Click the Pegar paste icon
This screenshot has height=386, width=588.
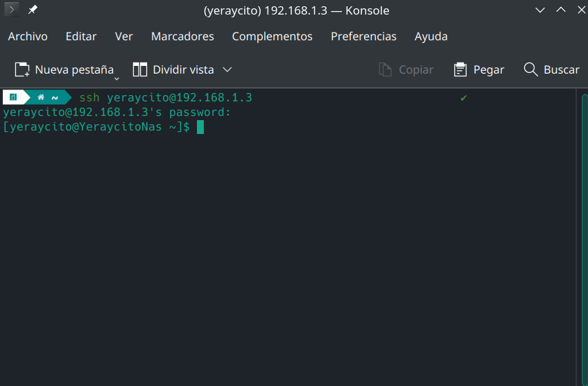tap(460, 70)
